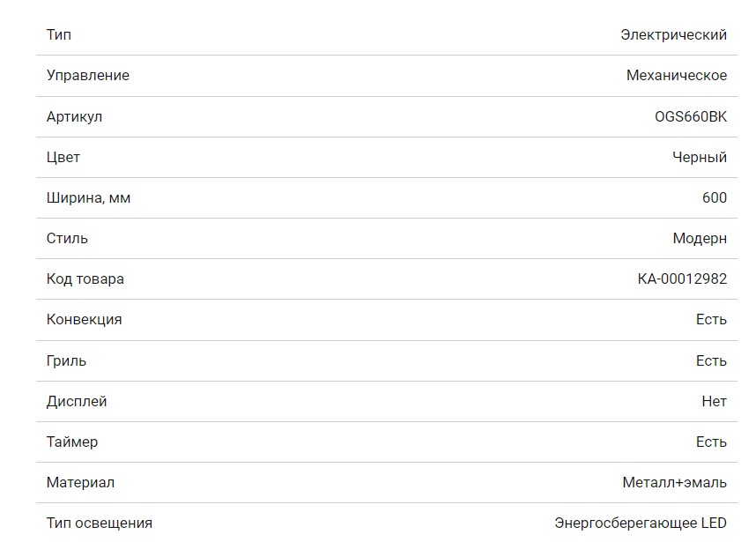This screenshot has width=756, height=542.
Task: Select the product code KA-00012982
Action: click(682, 279)
